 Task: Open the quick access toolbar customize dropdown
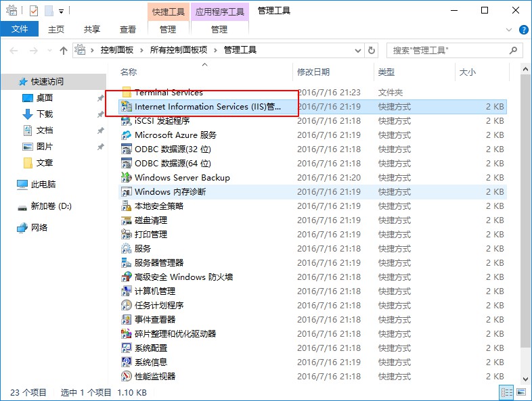62,11
